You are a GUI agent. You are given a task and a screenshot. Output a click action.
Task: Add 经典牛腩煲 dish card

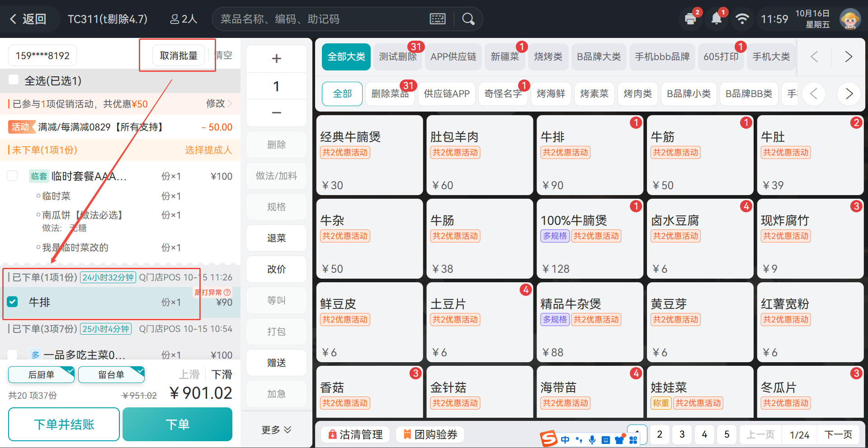(369, 155)
